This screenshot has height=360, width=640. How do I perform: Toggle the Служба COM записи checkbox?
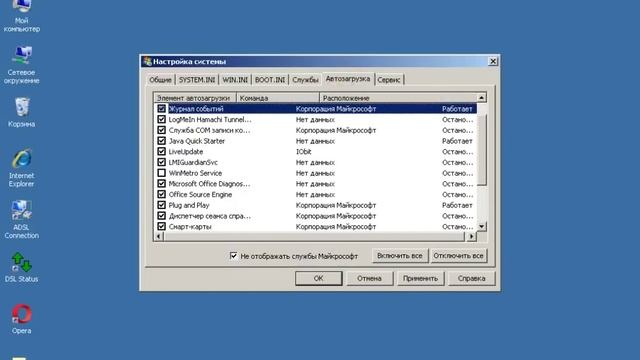click(161, 130)
